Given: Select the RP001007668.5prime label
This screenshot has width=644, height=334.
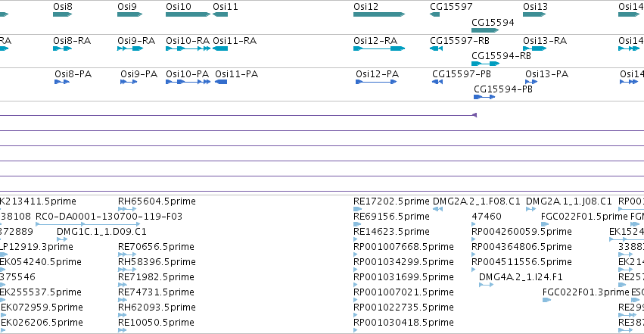Looking at the screenshot, I should click(x=403, y=247).
